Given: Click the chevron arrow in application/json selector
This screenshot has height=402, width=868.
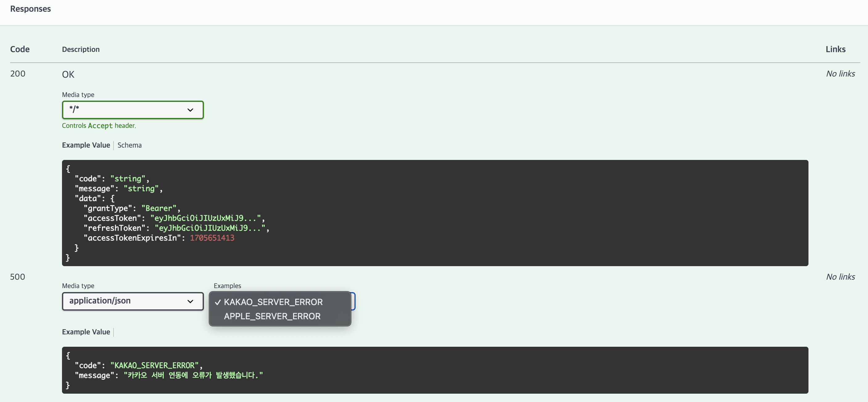Looking at the screenshot, I should pos(190,301).
